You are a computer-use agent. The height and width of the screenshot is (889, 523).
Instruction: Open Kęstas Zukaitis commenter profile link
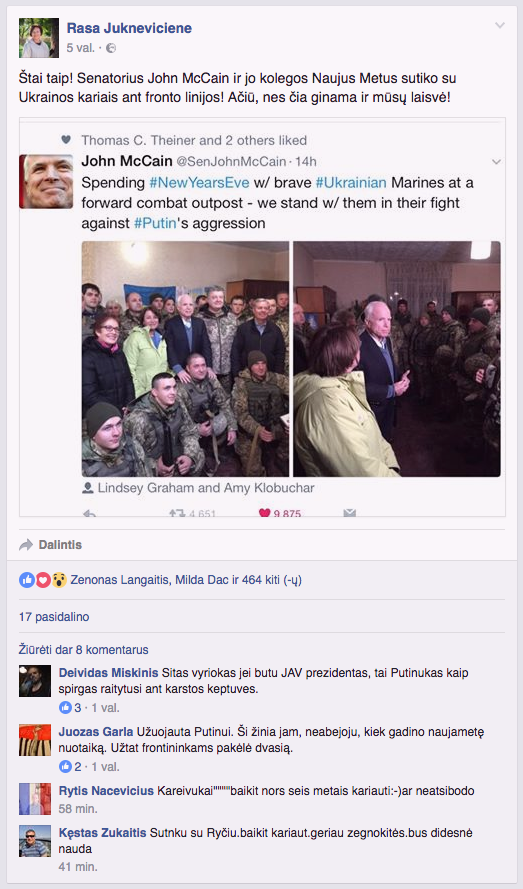[103, 833]
